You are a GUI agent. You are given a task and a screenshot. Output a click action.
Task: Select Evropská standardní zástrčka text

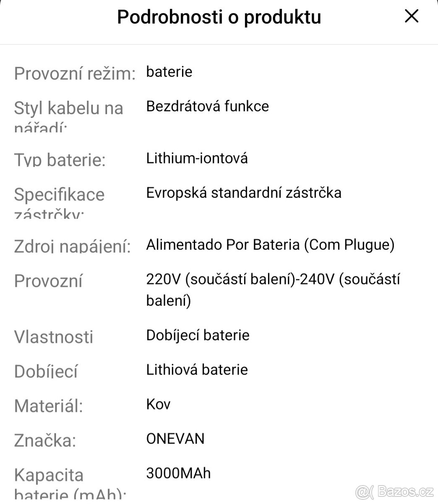[244, 193]
